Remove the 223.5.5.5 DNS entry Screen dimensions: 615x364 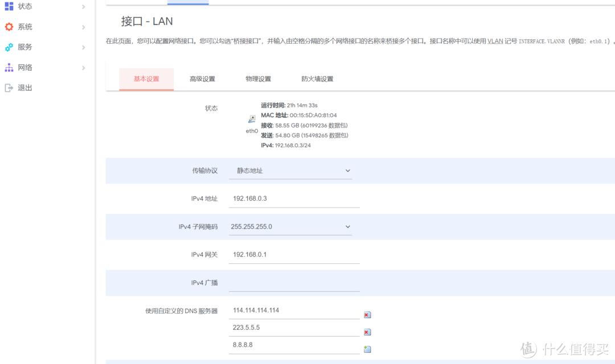pyautogui.click(x=367, y=332)
